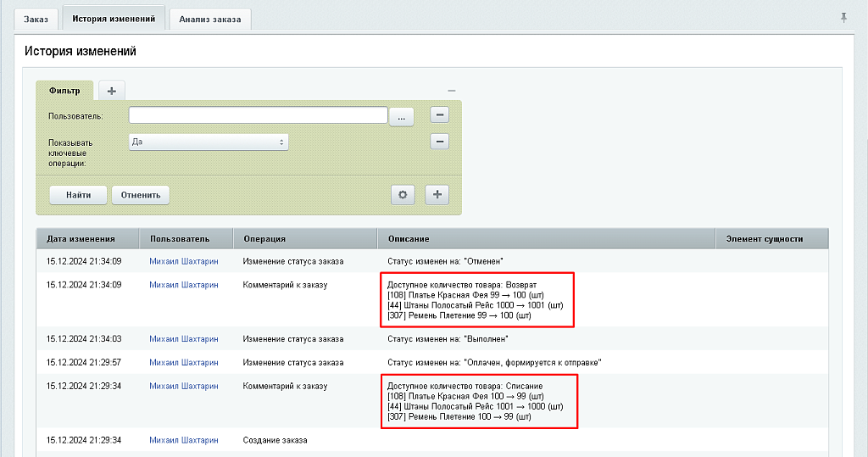Focus the Пользователь text field

(258, 115)
